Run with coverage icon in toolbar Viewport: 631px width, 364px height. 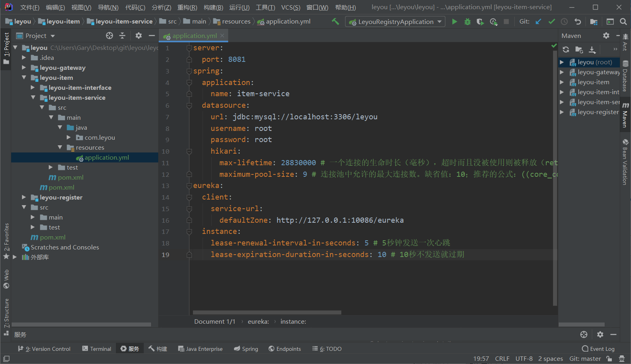480,22
